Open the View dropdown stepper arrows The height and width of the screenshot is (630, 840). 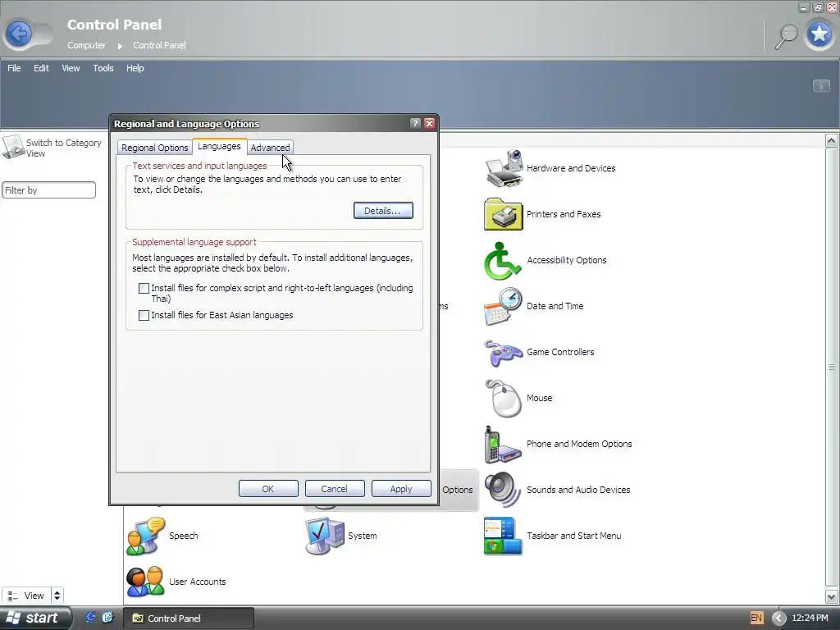click(57, 596)
